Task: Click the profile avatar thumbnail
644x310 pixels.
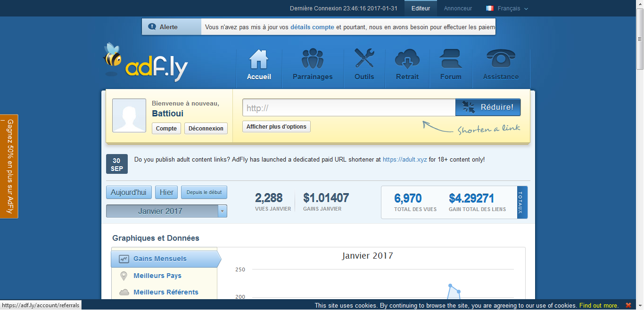Action: click(129, 115)
